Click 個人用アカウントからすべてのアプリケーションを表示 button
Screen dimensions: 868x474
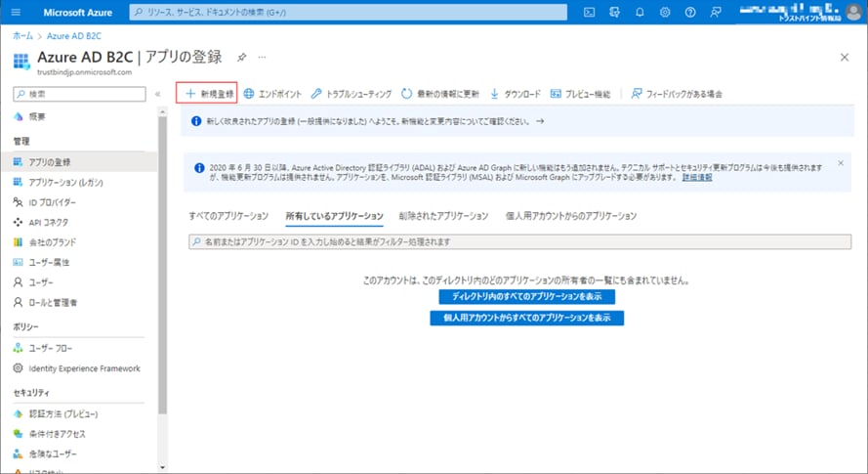tap(526, 318)
